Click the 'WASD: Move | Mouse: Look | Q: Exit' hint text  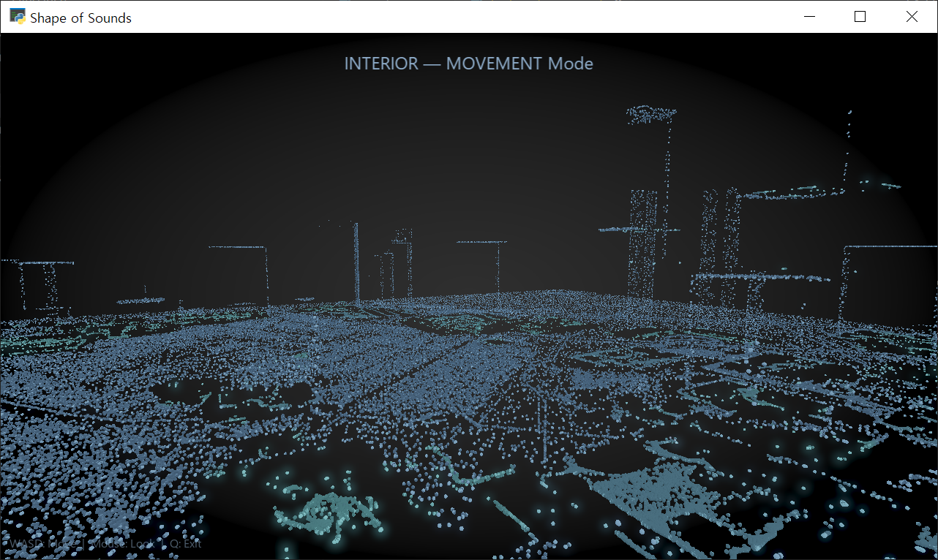click(x=105, y=544)
